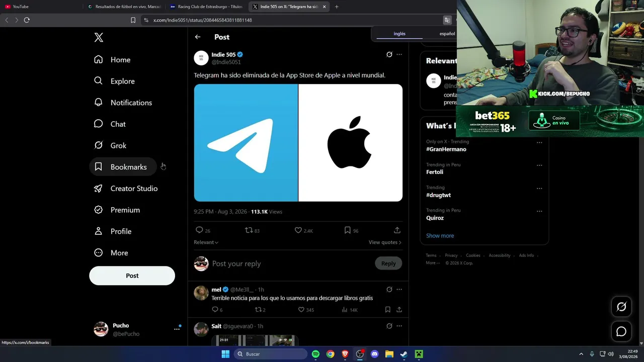The width and height of the screenshot is (644, 362).
Task: Repost mel's comment
Action: (258, 310)
